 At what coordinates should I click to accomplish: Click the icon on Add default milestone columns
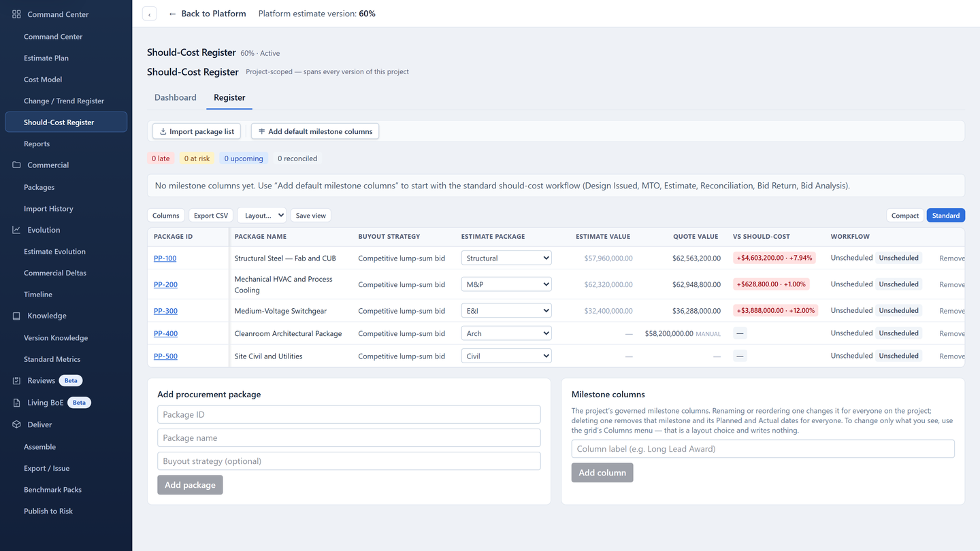[261, 131]
